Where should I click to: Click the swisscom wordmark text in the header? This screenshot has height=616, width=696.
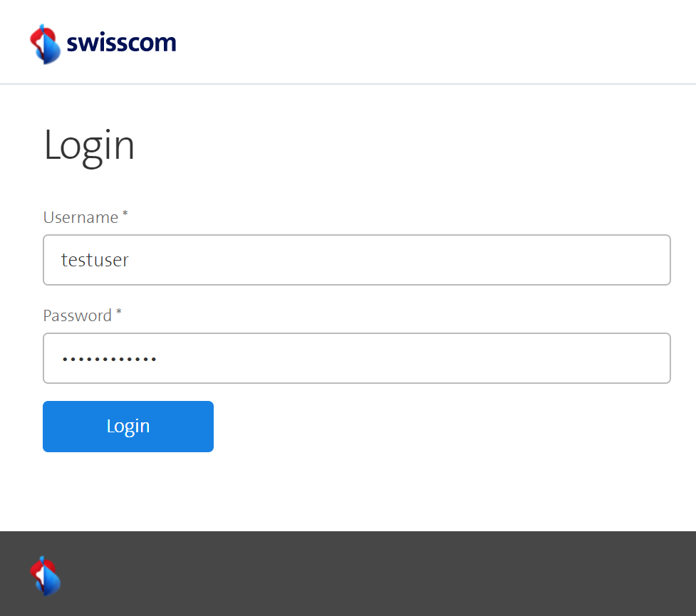[x=121, y=43]
